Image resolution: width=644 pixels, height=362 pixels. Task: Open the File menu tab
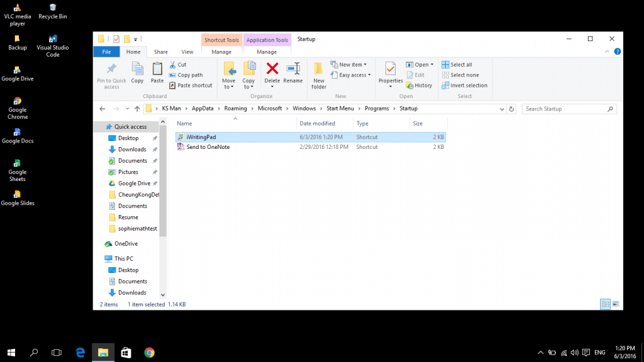coord(107,52)
